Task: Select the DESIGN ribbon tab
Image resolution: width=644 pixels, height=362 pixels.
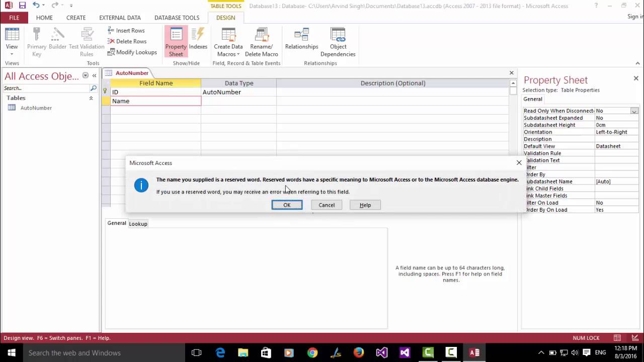Action: (x=225, y=18)
